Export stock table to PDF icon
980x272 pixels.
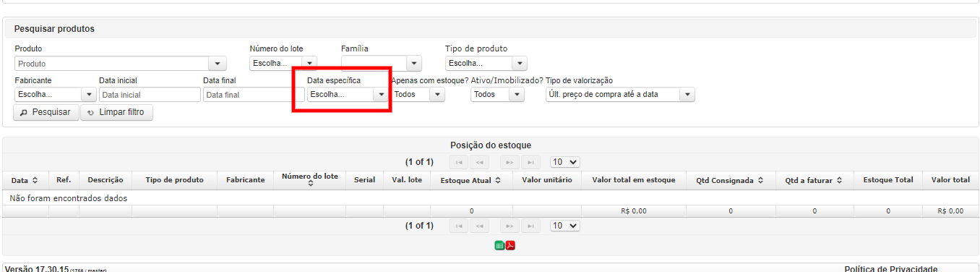[510, 245]
